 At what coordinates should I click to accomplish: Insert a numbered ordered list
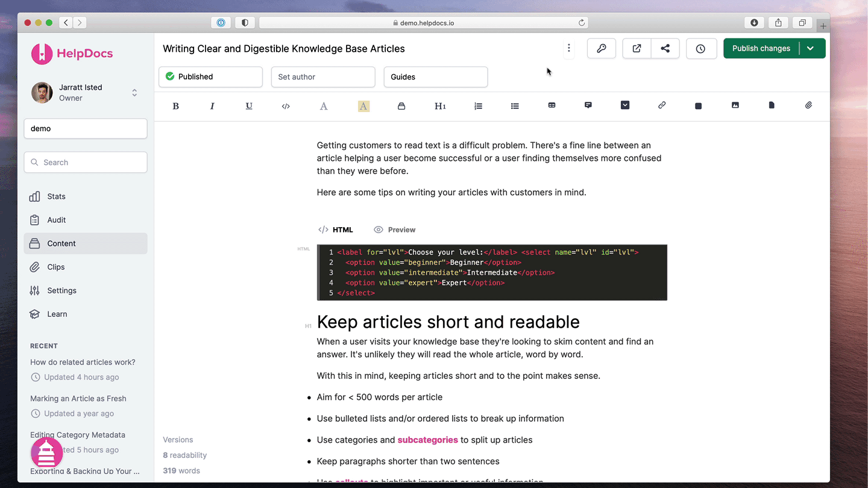tap(478, 106)
